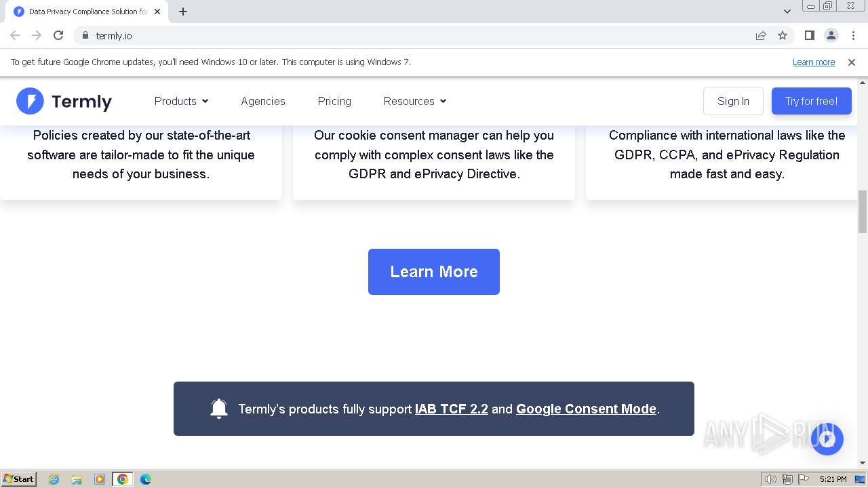The image size is (868, 488).
Task: Open Chrome three-dot menu
Action: click(x=853, y=35)
